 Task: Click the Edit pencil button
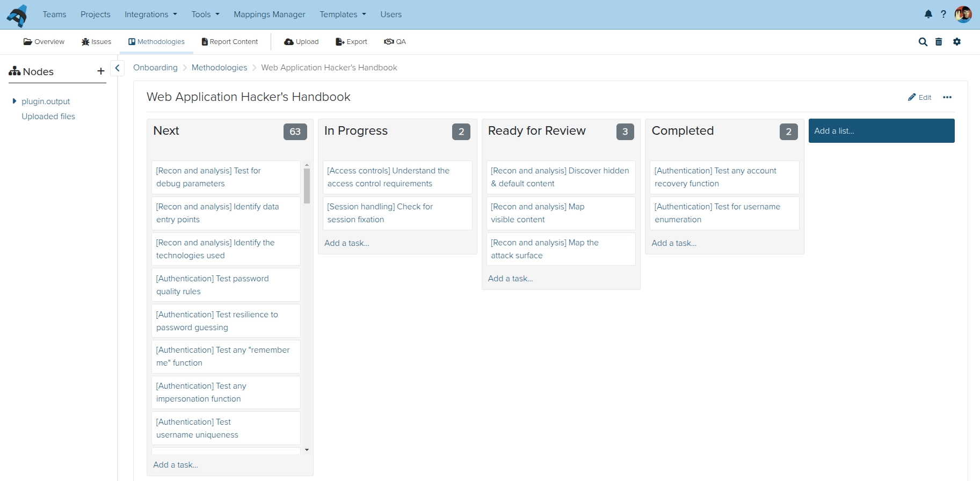point(920,97)
